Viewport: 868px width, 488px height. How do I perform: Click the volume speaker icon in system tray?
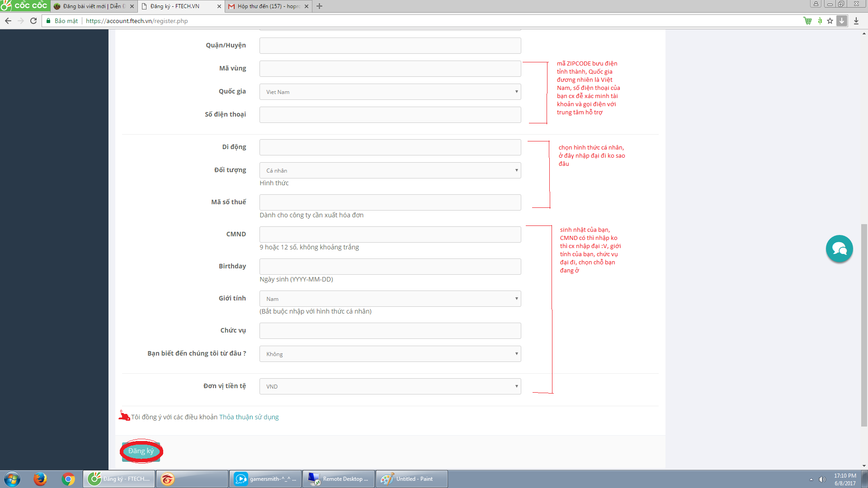[x=822, y=479]
